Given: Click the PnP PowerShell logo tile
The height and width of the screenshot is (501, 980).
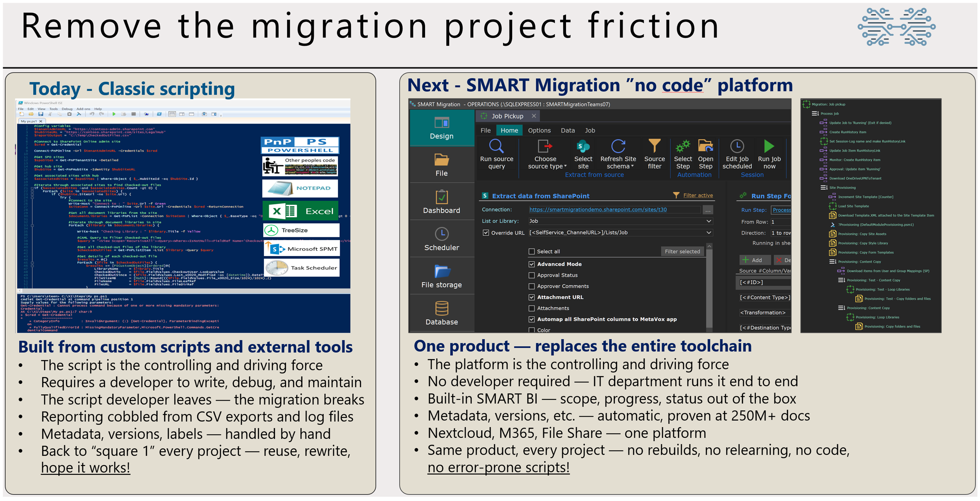Looking at the screenshot, I should [x=300, y=145].
